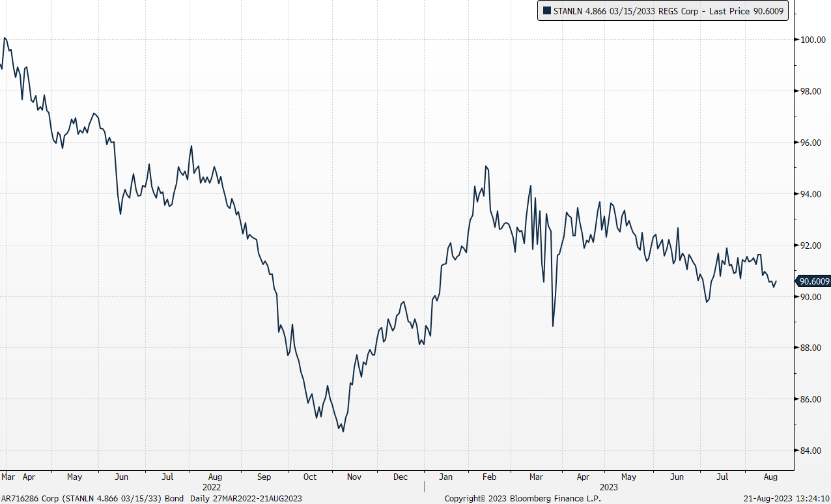Click the Feb x-axis label

pyautogui.click(x=488, y=477)
